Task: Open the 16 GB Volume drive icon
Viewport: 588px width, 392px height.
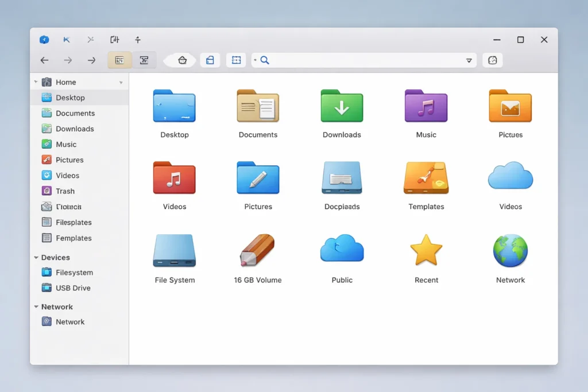Action: (258, 251)
